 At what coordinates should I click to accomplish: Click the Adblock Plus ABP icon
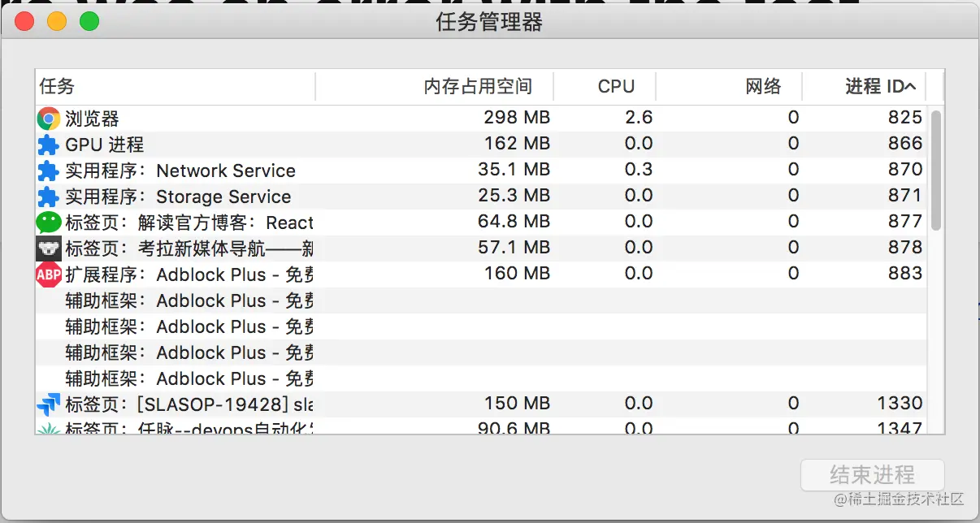[x=49, y=274]
